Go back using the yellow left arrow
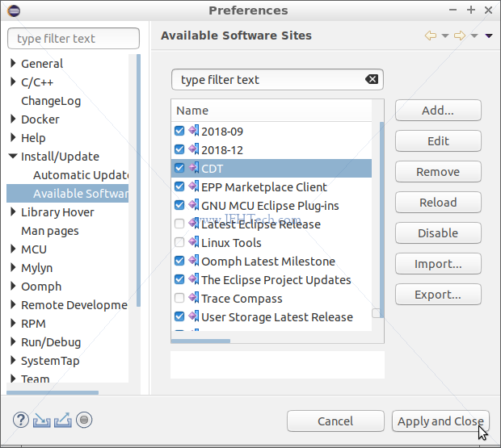Screen dimensions: 501x448 431,36
